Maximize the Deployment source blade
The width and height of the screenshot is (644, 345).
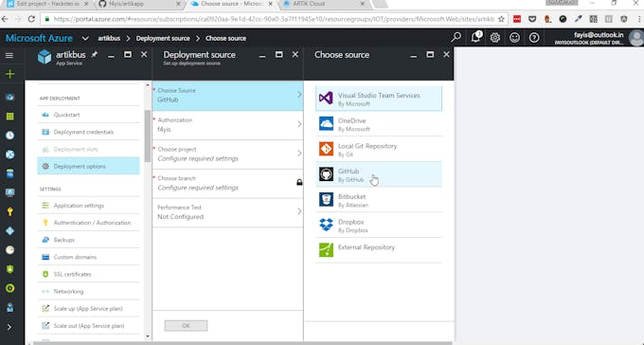(x=278, y=55)
